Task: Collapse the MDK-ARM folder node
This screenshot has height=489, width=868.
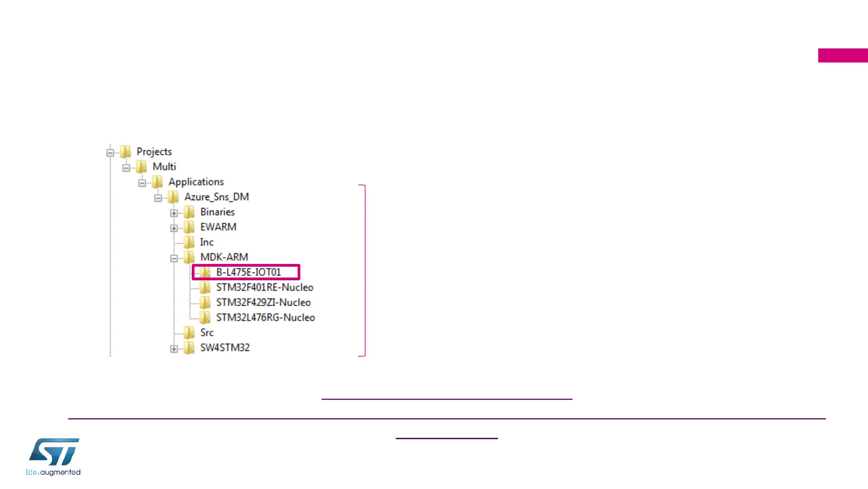Action: coord(174,259)
